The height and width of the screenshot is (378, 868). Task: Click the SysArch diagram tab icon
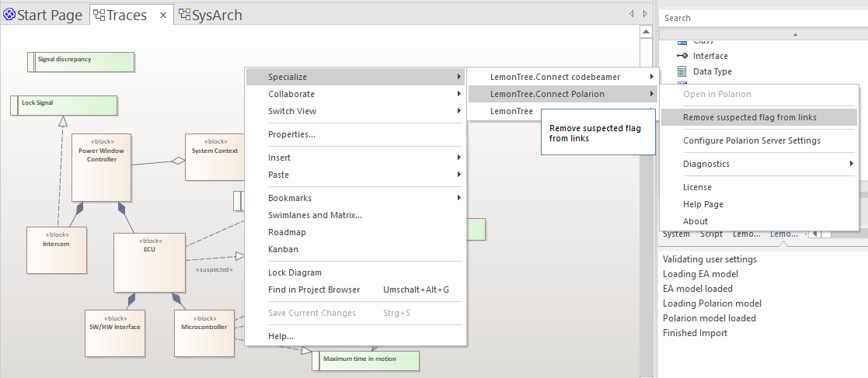184,15
